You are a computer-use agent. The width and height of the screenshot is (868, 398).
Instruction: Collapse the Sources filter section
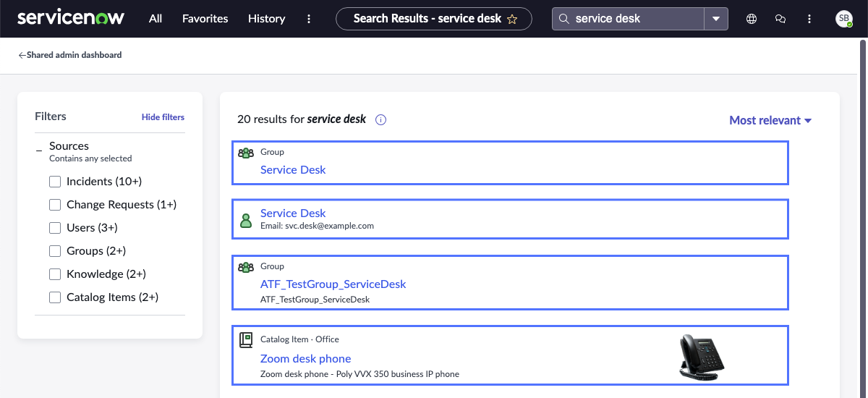tap(39, 149)
